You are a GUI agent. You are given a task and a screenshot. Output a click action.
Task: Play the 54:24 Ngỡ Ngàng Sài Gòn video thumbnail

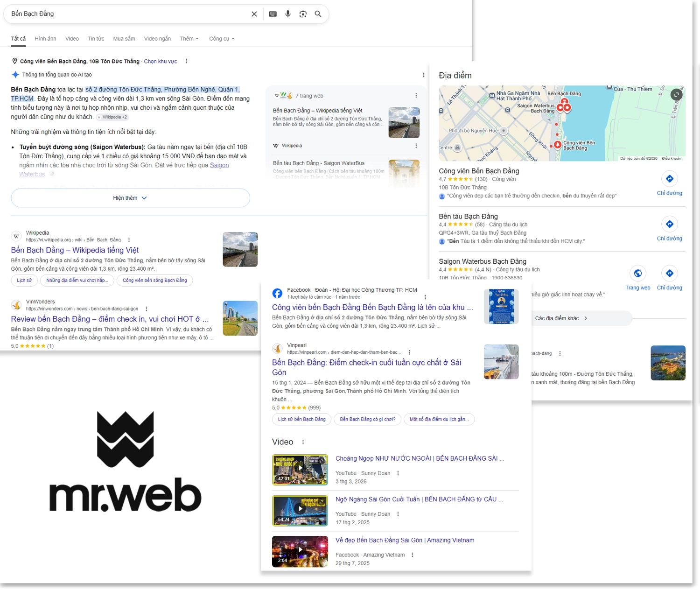click(300, 511)
